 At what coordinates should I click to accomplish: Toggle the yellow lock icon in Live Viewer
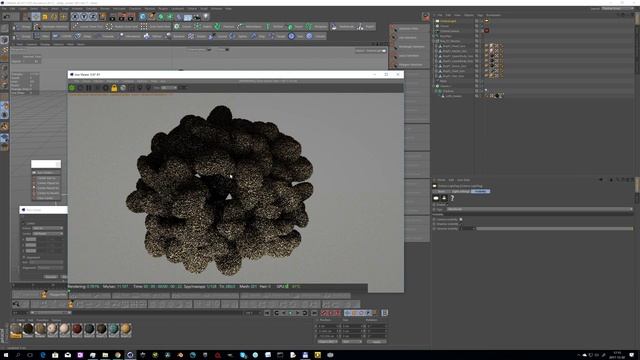coord(114,88)
